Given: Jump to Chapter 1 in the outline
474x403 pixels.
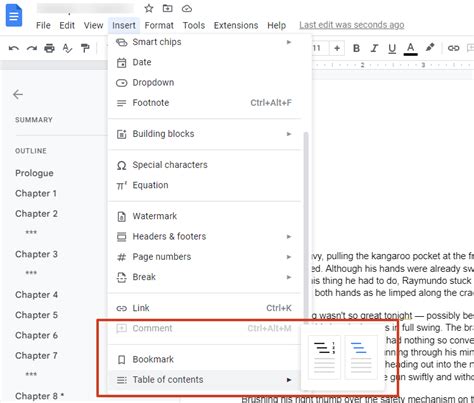Looking at the screenshot, I should coord(36,193).
